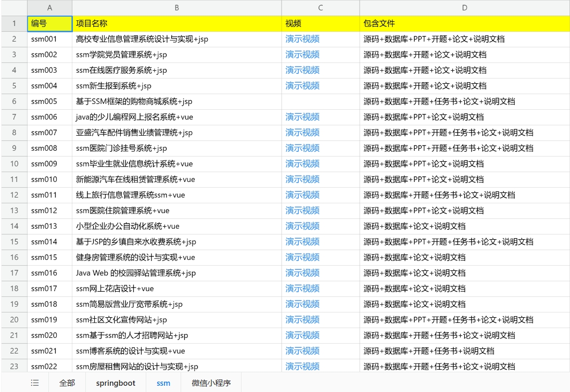This screenshot has height=392, width=570.
Task: Click 包含文件 cell in the ssm021 row
Action: tap(464, 351)
